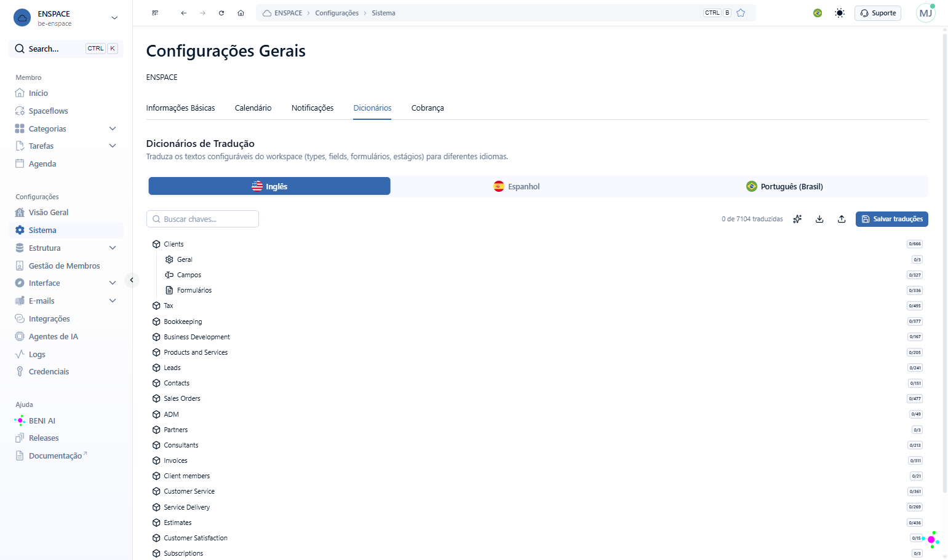The height and width of the screenshot is (560, 948).
Task: Go forward with the right arrow icon
Action: (x=202, y=13)
